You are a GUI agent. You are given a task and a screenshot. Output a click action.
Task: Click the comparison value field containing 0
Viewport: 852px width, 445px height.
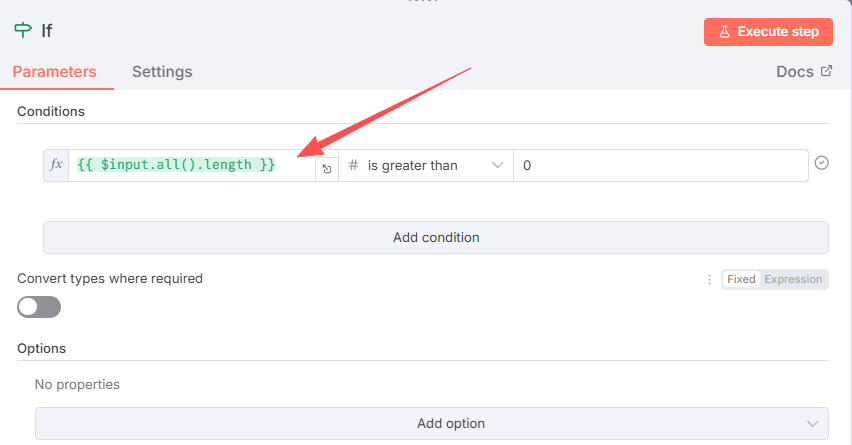pos(660,165)
